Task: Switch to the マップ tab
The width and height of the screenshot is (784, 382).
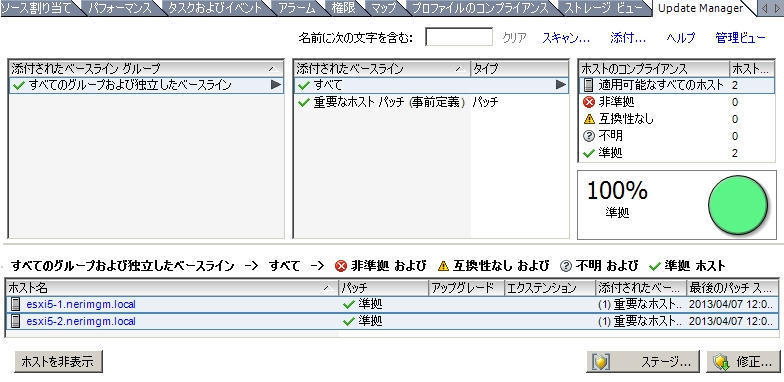Action: coord(384,8)
